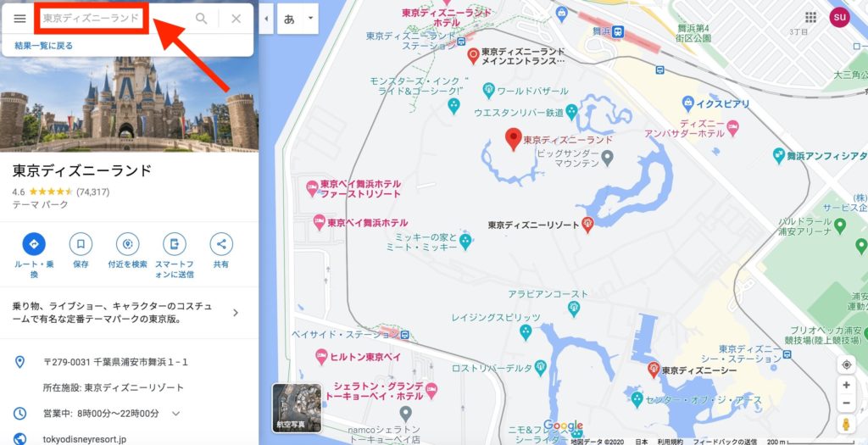Click the search magnifier icon
868x445 pixels.
point(202,19)
